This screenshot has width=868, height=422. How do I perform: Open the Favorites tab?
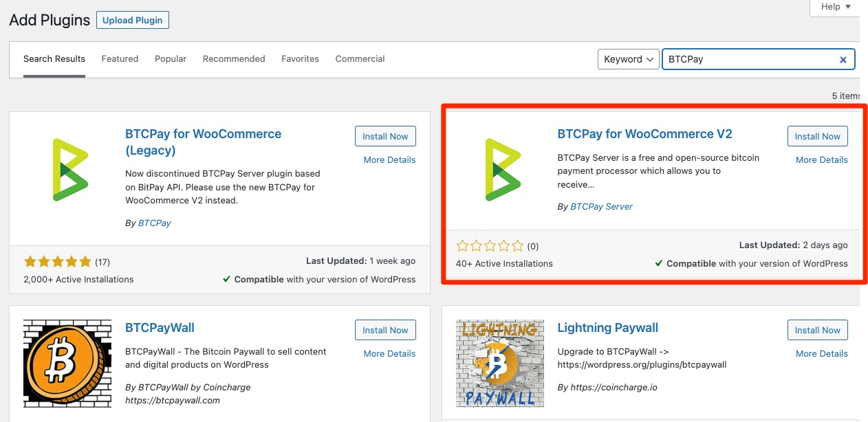300,59
